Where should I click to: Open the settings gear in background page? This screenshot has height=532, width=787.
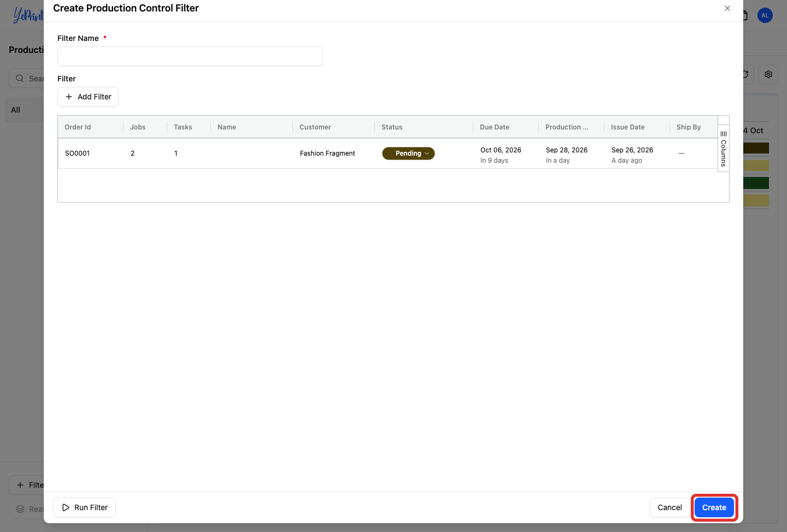[768, 74]
